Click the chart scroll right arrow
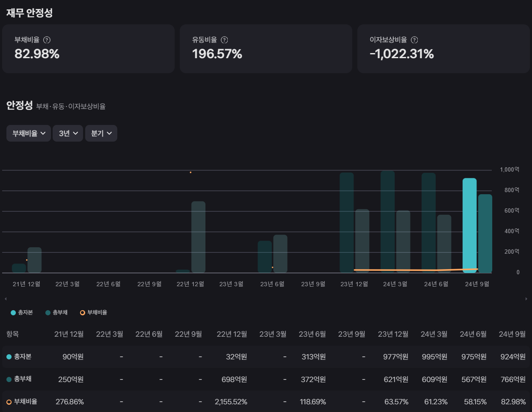 526,299
